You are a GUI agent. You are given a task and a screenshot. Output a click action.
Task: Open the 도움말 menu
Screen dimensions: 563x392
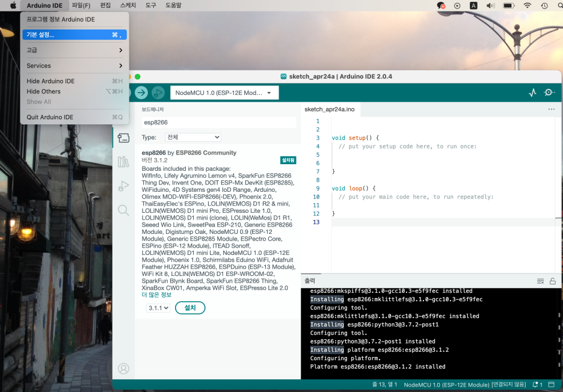click(173, 5)
